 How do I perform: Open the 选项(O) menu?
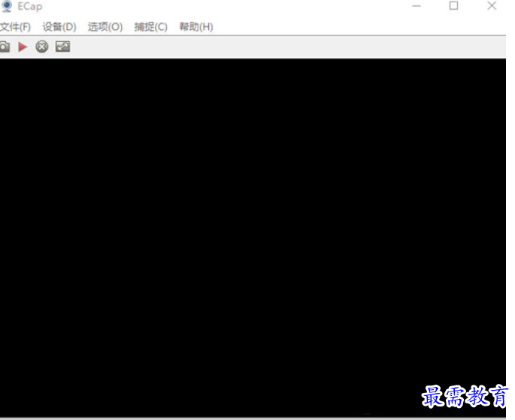[x=105, y=27]
